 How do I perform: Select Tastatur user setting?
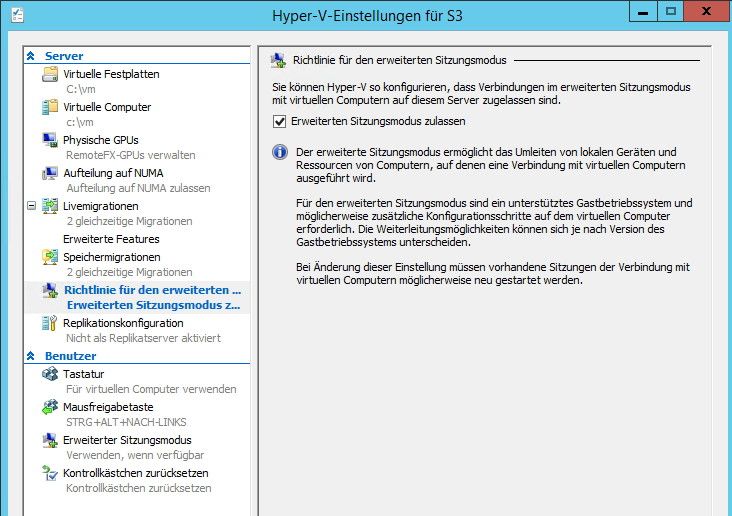(x=84, y=374)
